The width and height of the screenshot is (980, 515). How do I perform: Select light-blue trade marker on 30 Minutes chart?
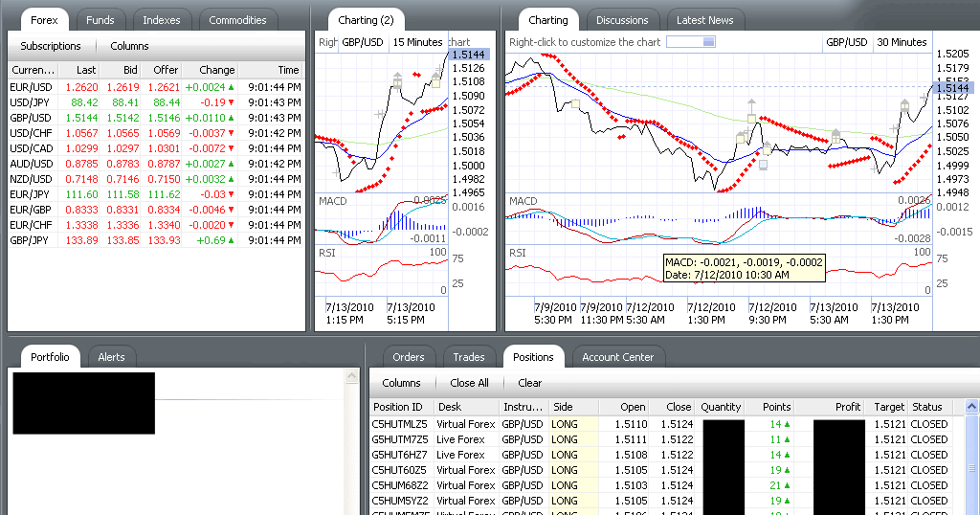click(x=763, y=165)
